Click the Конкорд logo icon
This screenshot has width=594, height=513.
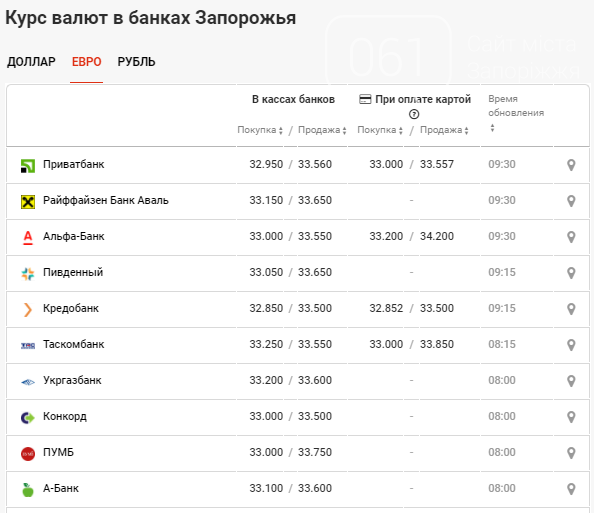pyautogui.click(x=28, y=418)
